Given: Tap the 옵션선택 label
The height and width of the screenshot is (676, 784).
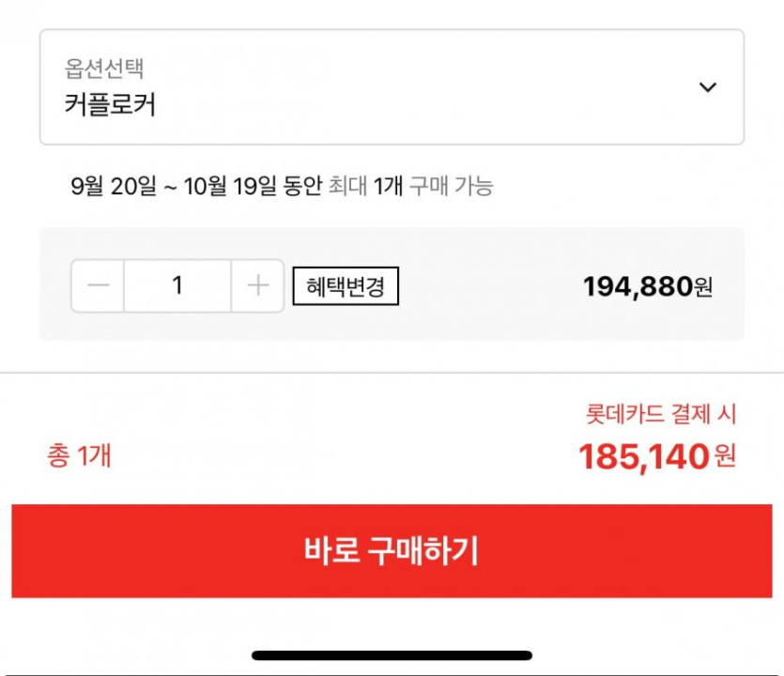Looking at the screenshot, I should 104,69.
